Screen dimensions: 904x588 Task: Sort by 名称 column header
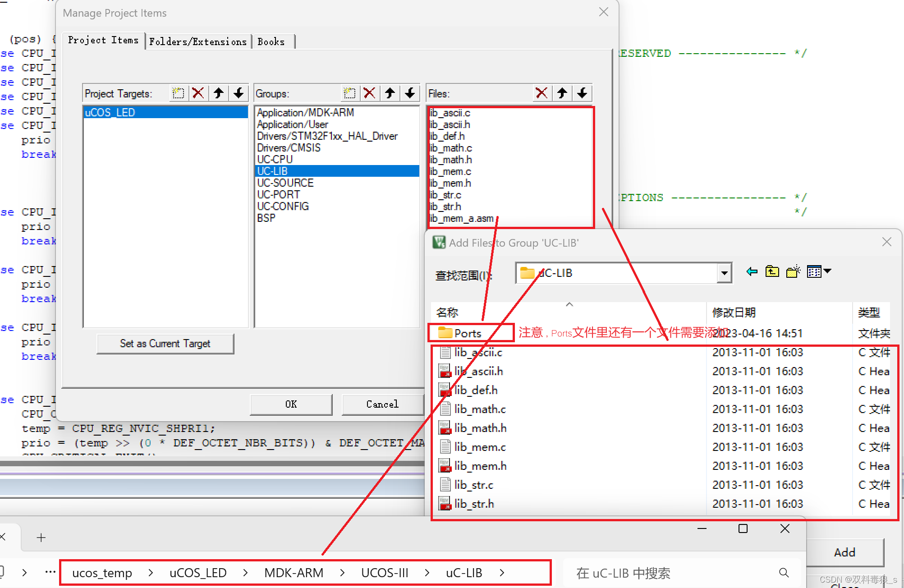(x=568, y=312)
